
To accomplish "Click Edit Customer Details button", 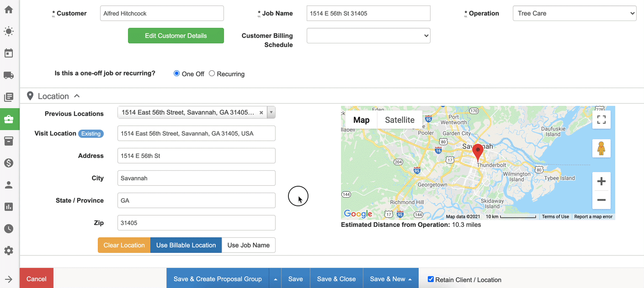I will click(176, 36).
